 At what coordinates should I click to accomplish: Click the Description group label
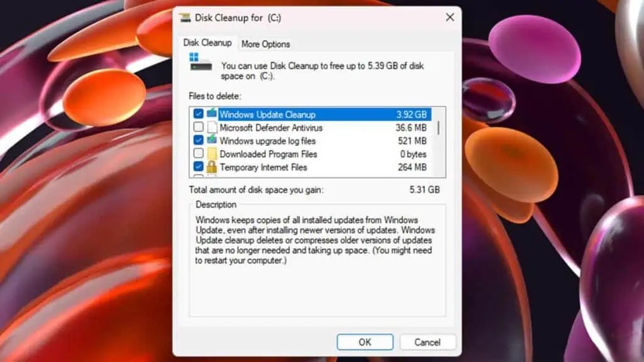tap(216, 204)
